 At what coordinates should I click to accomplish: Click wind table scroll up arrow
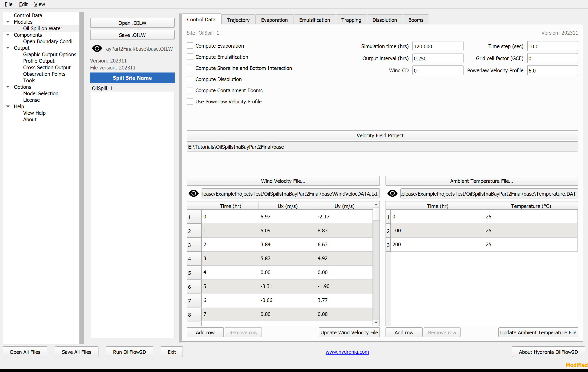coord(376,204)
